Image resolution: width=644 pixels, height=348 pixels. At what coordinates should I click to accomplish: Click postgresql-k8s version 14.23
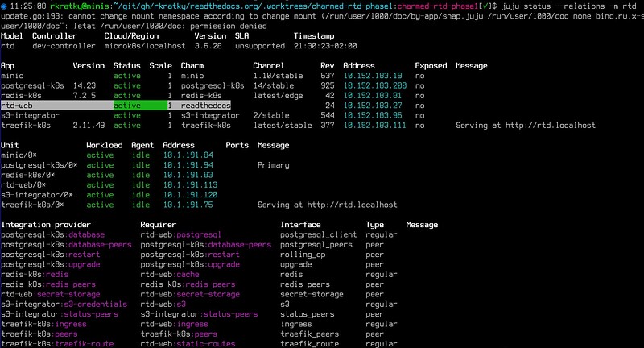tap(85, 85)
